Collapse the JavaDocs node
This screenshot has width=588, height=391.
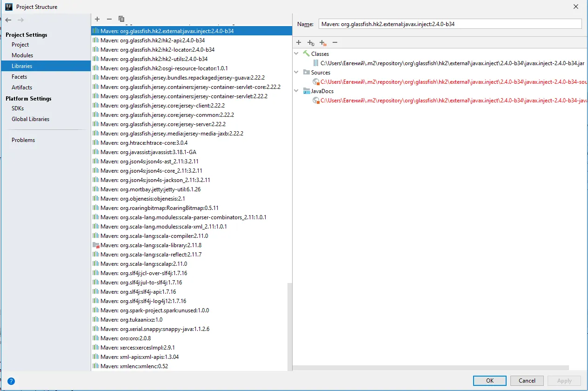297,91
